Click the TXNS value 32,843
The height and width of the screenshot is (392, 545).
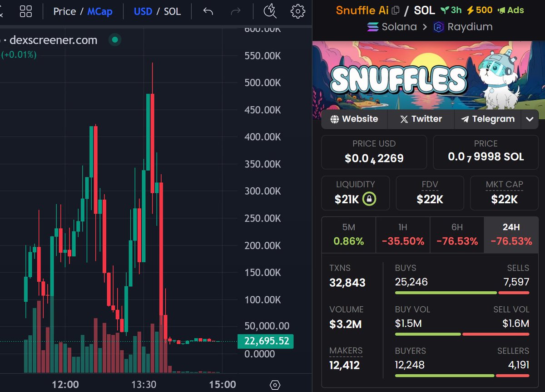click(347, 283)
